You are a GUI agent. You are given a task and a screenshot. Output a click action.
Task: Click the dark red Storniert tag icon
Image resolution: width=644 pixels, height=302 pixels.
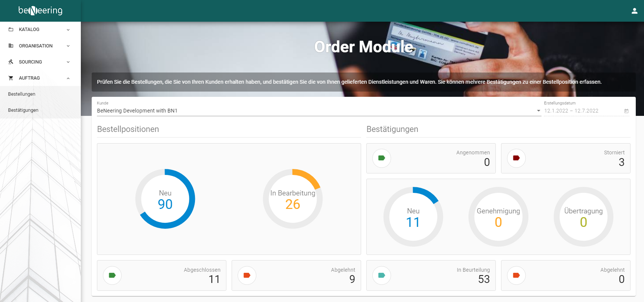[x=516, y=158]
